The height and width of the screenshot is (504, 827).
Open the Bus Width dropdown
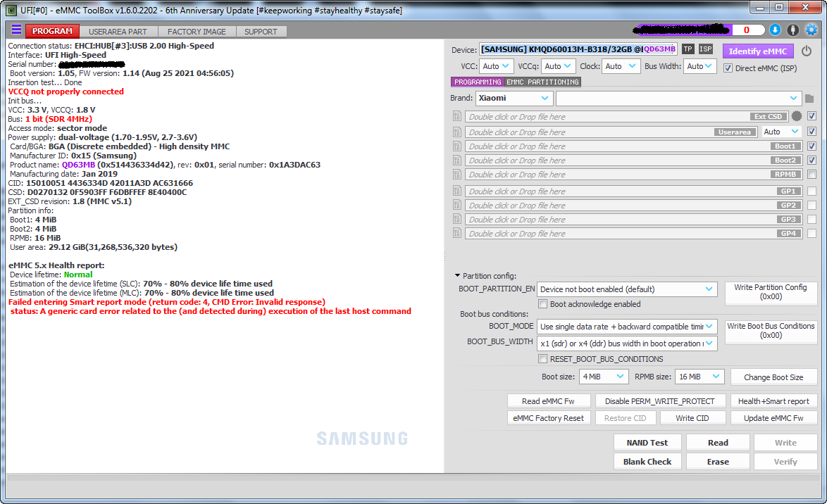point(700,66)
